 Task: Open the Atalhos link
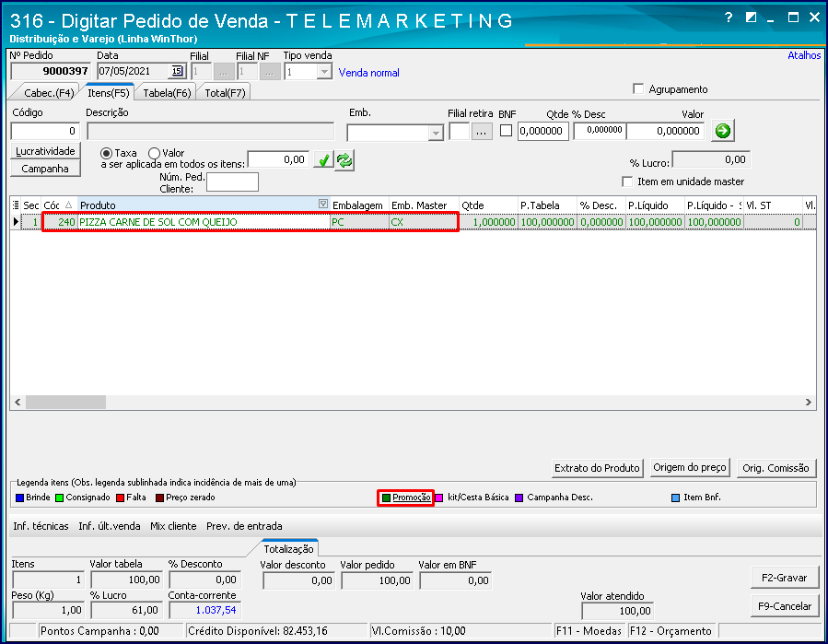pyautogui.click(x=804, y=55)
